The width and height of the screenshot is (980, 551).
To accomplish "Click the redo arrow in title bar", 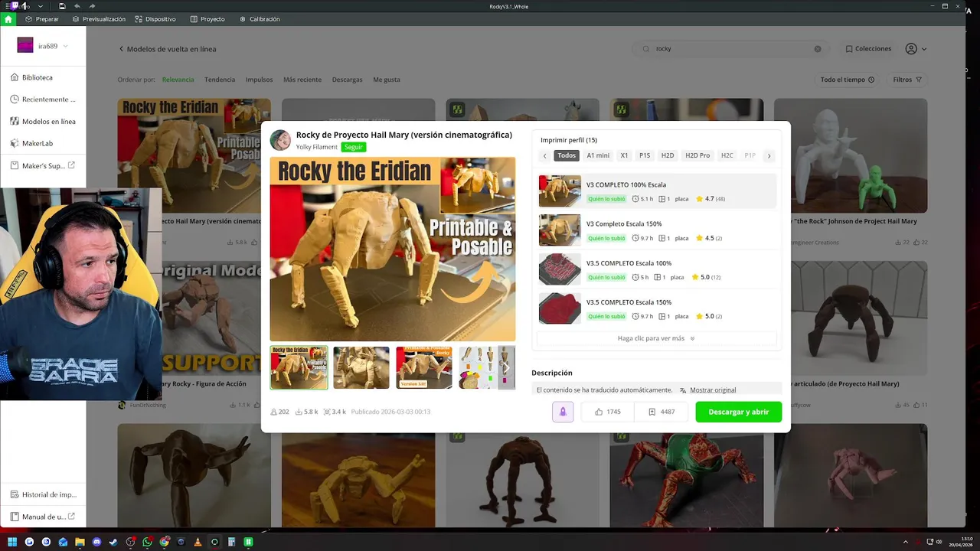I will (92, 6).
